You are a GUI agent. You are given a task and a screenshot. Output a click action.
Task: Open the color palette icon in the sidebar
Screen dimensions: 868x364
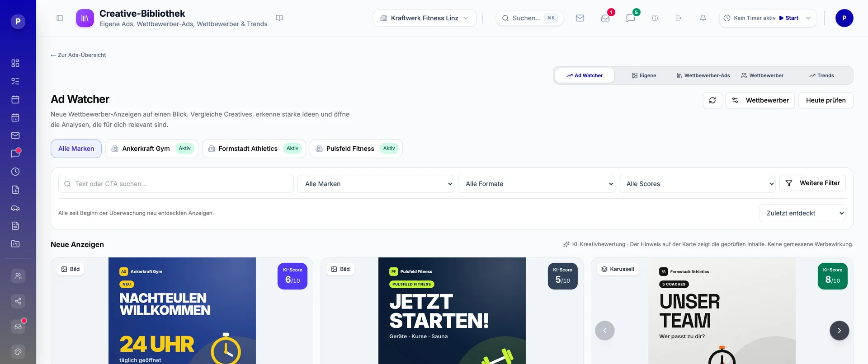pyautogui.click(x=18, y=352)
